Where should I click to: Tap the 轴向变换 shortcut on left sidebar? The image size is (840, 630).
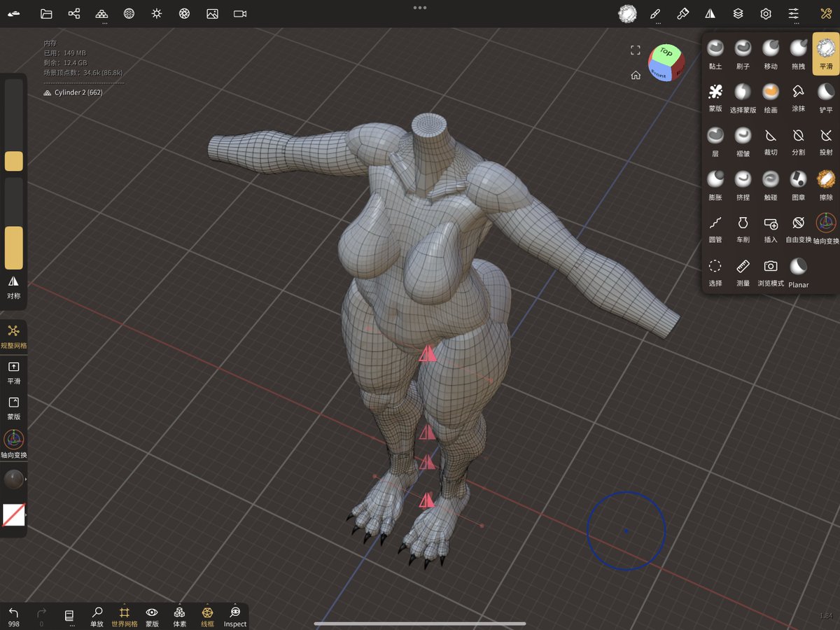coord(14,444)
